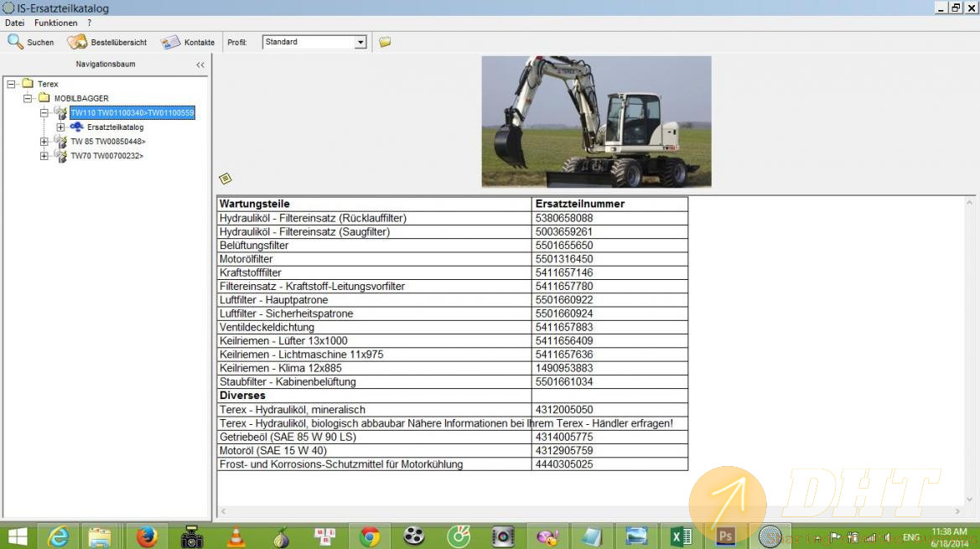Screen dimensions: 980x549
Task: Open the ENG language indicator
Action: click(x=911, y=537)
